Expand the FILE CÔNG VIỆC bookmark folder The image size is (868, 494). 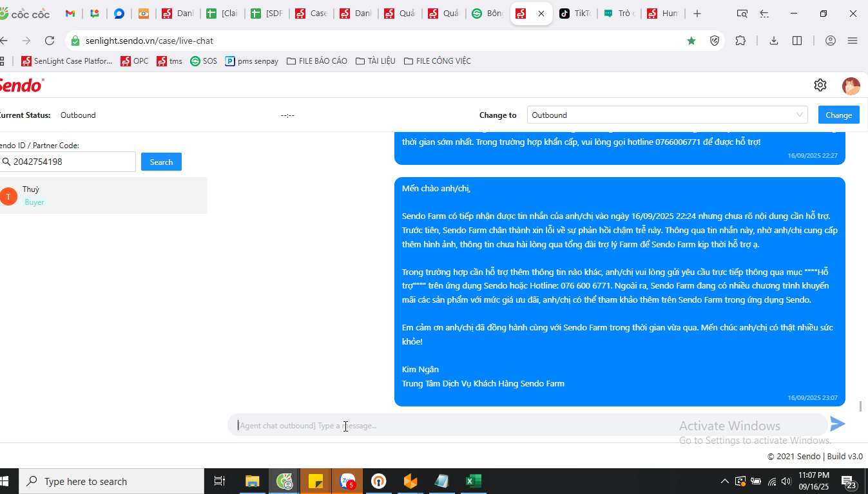coord(438,61)
